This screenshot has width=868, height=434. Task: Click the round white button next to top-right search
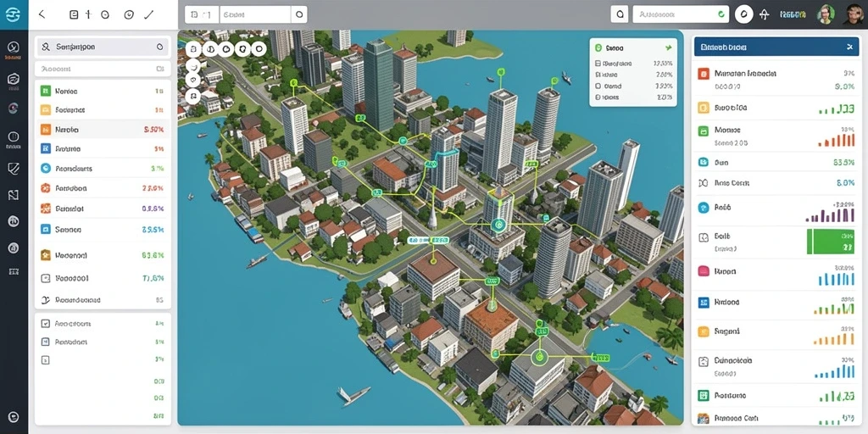pyautogui.click(x=743, y=14)
